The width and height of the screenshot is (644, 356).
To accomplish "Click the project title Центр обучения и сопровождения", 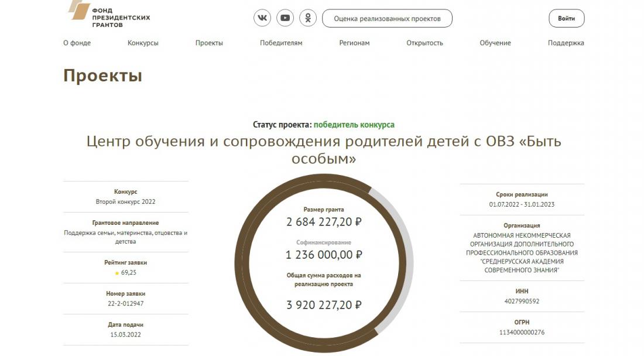I will 324,149.
